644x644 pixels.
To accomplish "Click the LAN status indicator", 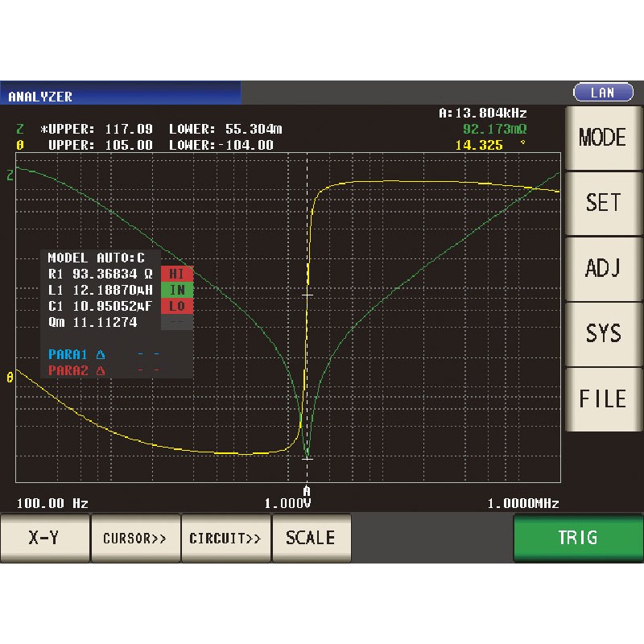I will tap(603, 92).
